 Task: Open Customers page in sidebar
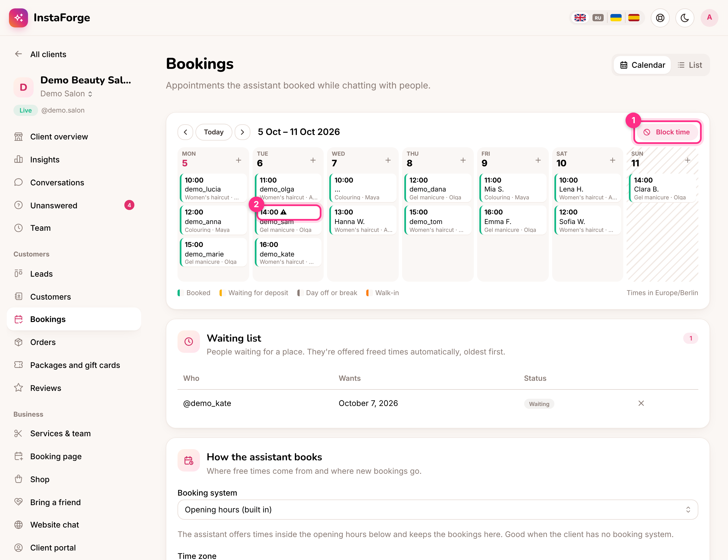[74, 297]
